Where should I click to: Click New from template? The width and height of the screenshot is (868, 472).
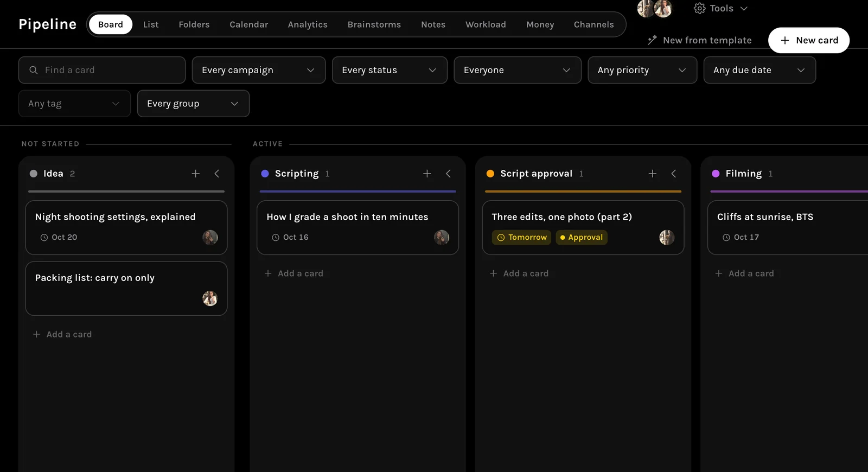700,40
